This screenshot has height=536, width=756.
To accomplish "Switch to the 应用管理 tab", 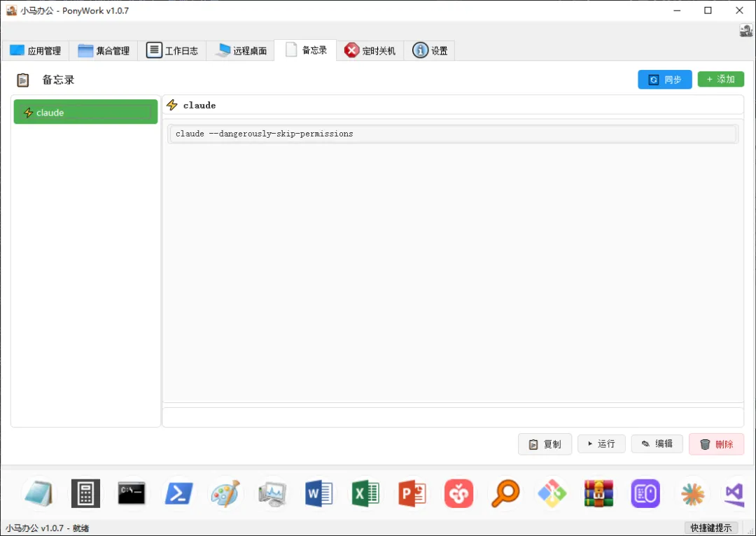I will pos(36,50).
